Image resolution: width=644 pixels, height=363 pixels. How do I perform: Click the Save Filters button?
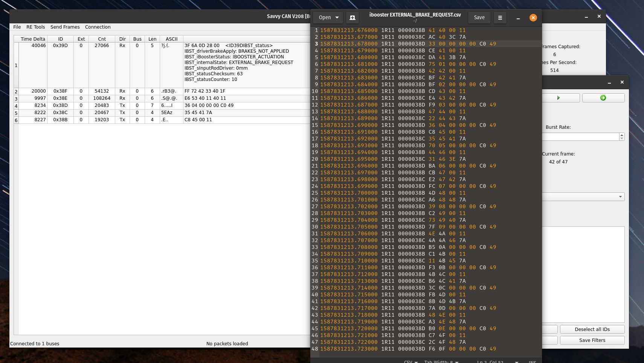click(592, 340)
